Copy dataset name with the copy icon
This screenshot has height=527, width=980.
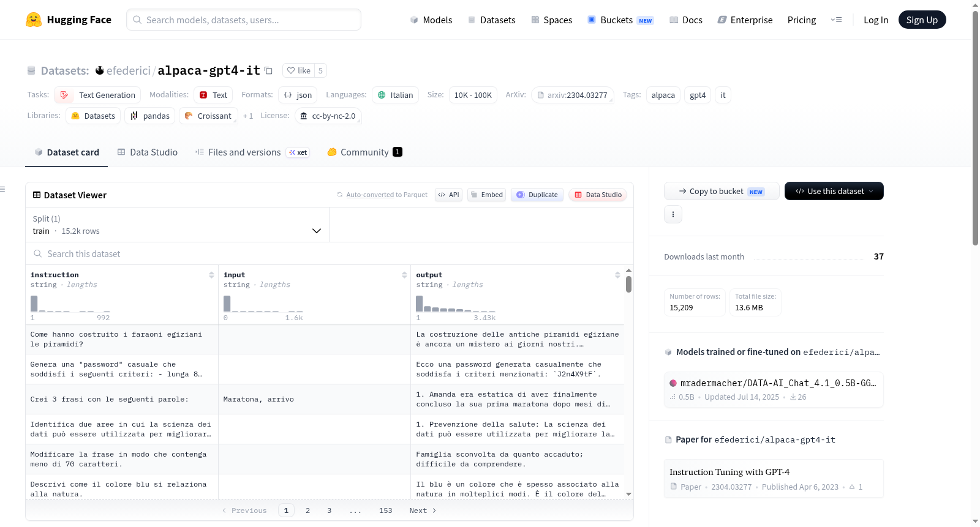[268, 70]
